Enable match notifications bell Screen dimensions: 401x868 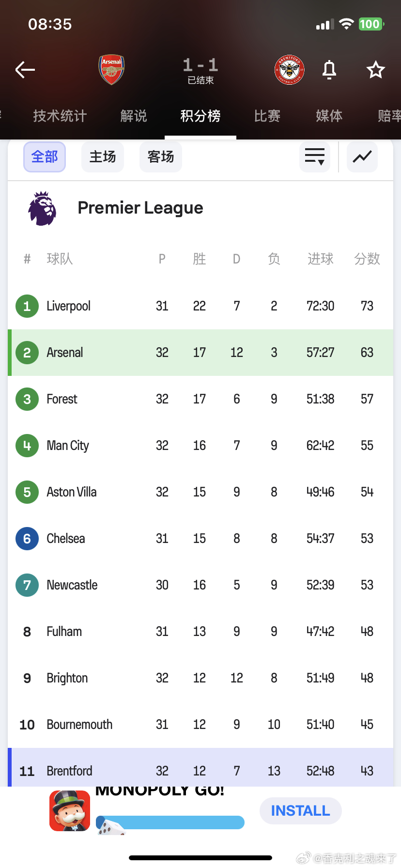click(329, 70)
